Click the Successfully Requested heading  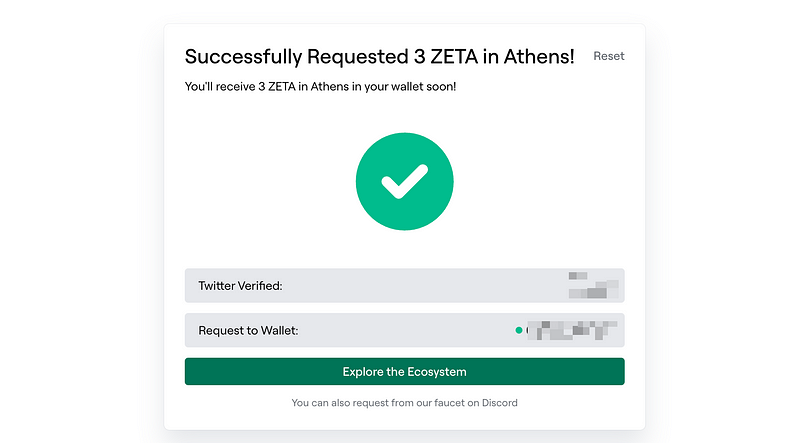point(379,57)
